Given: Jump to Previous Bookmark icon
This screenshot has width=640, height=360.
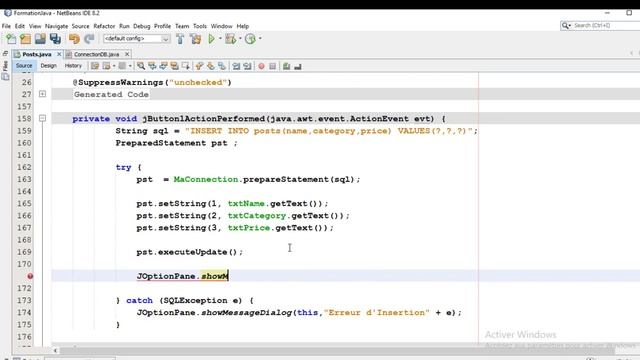Looking at the screenshot, I should [x=199, y=66].
